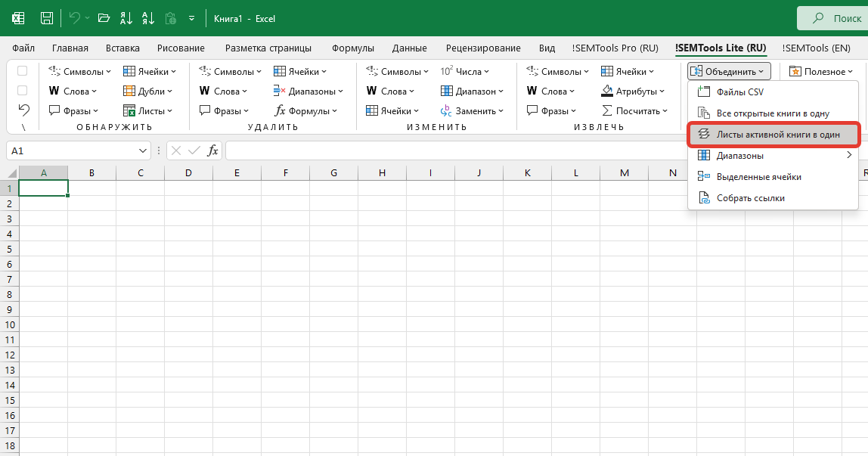This screenshot has height=456, width=868.
Task: Tick the second checkbox in ribbon
Action: (22, 90)
